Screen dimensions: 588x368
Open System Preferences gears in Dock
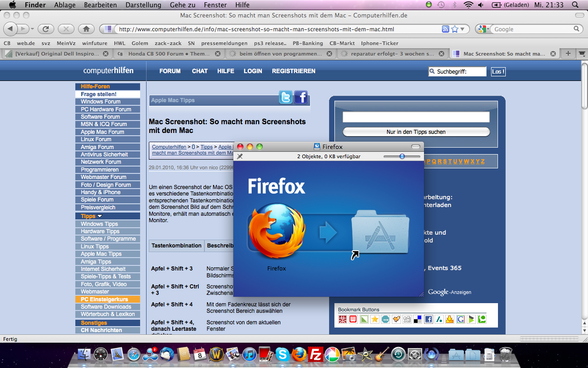pos(415,355)
